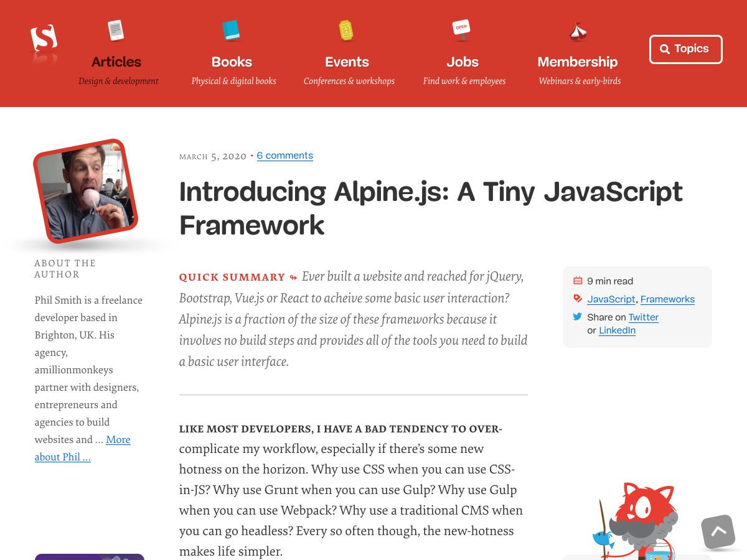Image resolution: width=747 pixels, height=560 pixels.
Task: Select the About The Author heading
Action: pos(65,269)
